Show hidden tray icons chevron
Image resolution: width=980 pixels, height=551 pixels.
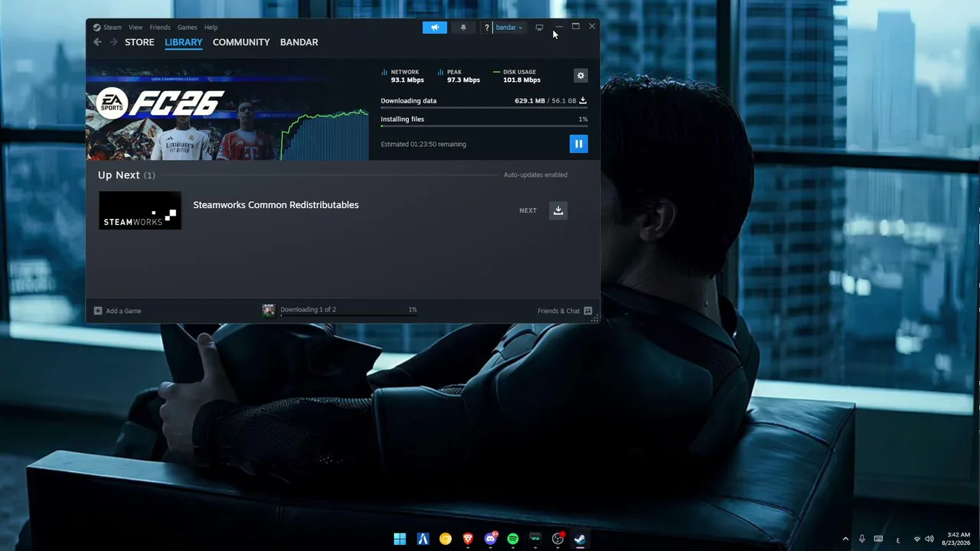pos(845,539)
